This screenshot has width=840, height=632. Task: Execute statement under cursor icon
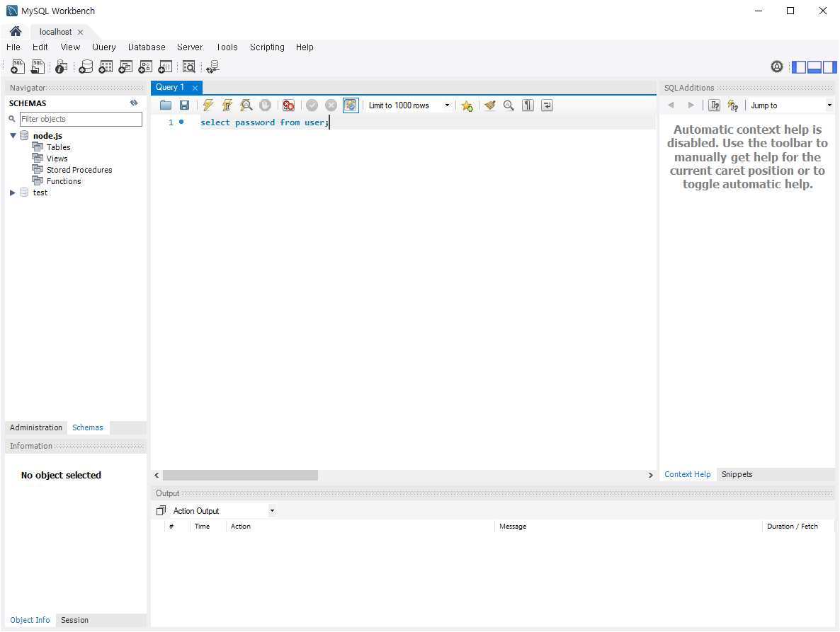point(227,105)
